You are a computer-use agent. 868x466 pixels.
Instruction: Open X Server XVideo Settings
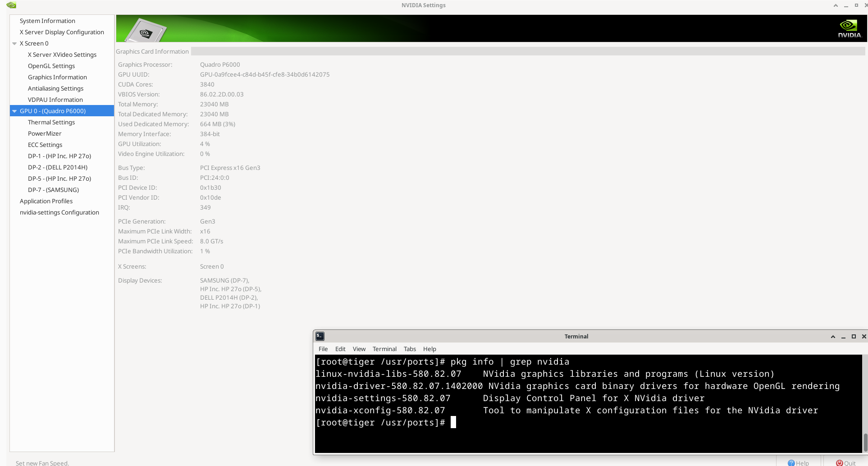coord(62,55)
